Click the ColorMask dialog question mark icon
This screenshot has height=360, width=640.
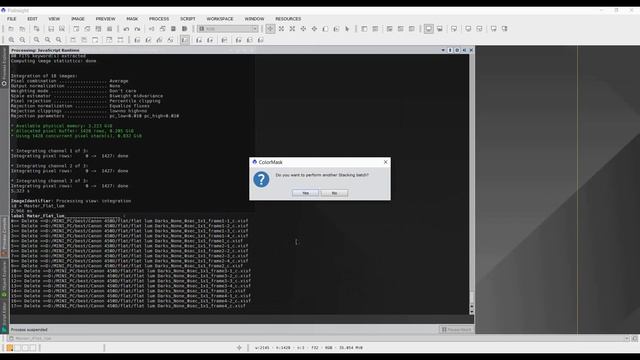(x=261, y=179)
